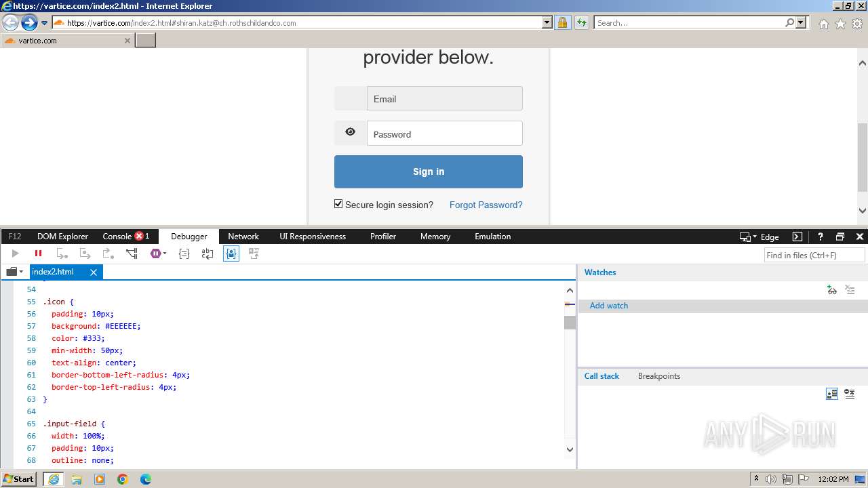Click the Add watch glasses icon

(832, 290)
